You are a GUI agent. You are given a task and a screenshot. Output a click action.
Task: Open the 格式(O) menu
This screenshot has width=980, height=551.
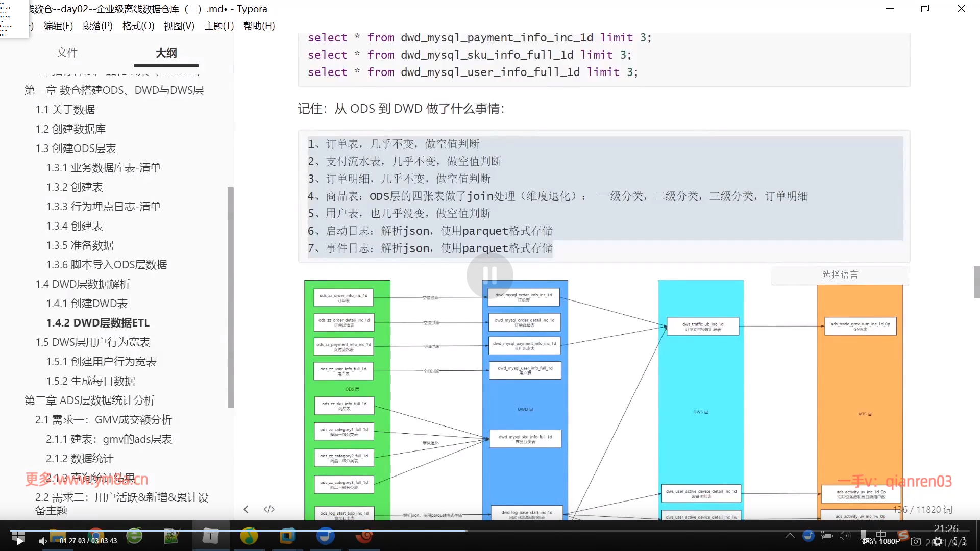138,26
